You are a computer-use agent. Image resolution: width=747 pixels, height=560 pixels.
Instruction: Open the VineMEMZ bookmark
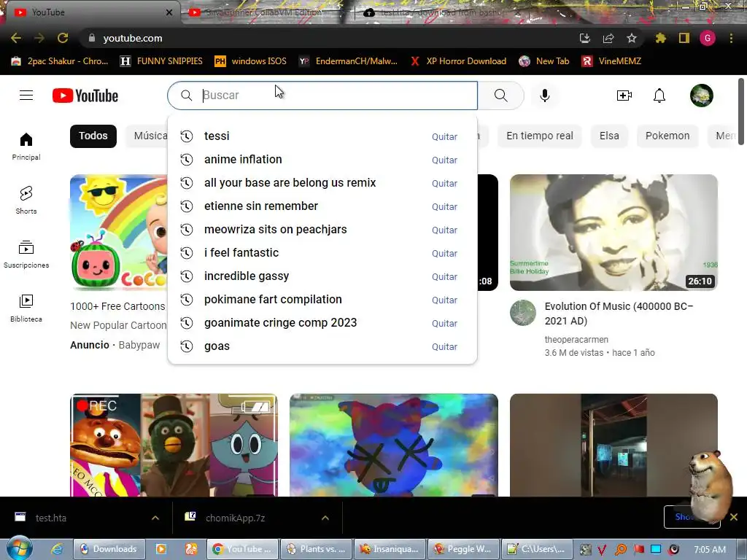click(612, 61)
